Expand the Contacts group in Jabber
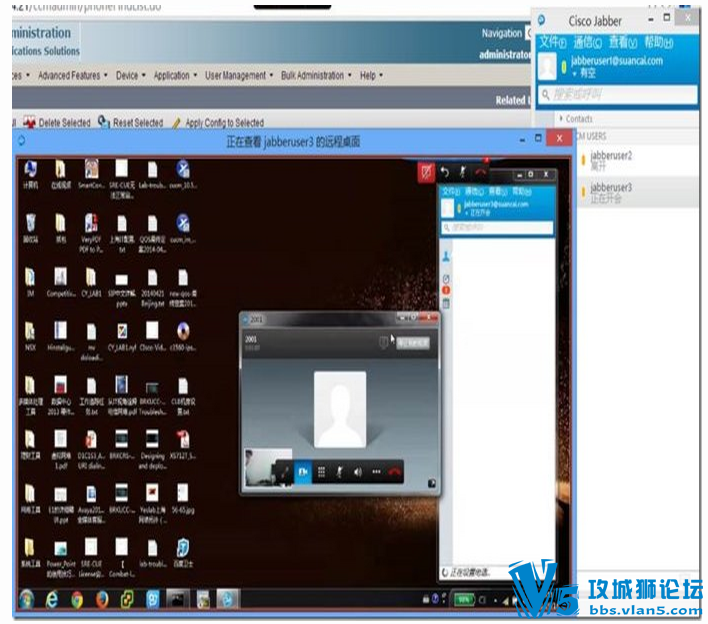The height and width of the screenshot is (624, 708). tap(576, 119)
